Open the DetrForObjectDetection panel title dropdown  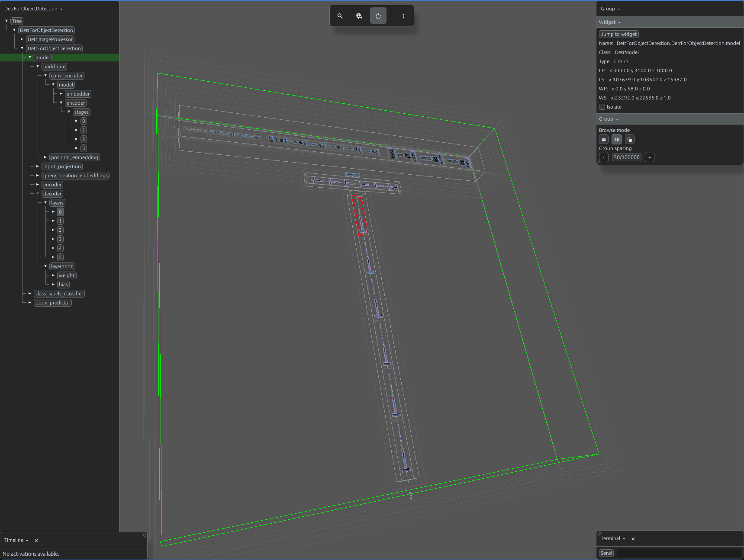[33, 9]
